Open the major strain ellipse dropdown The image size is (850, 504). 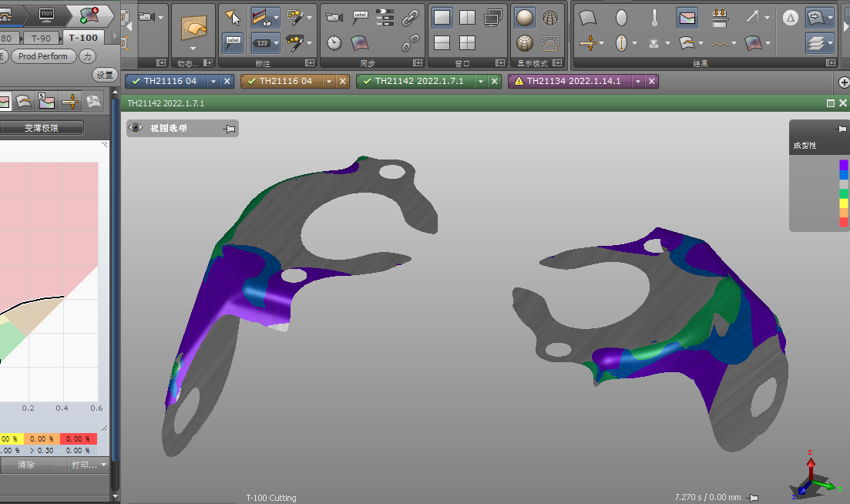coord(634,43)
